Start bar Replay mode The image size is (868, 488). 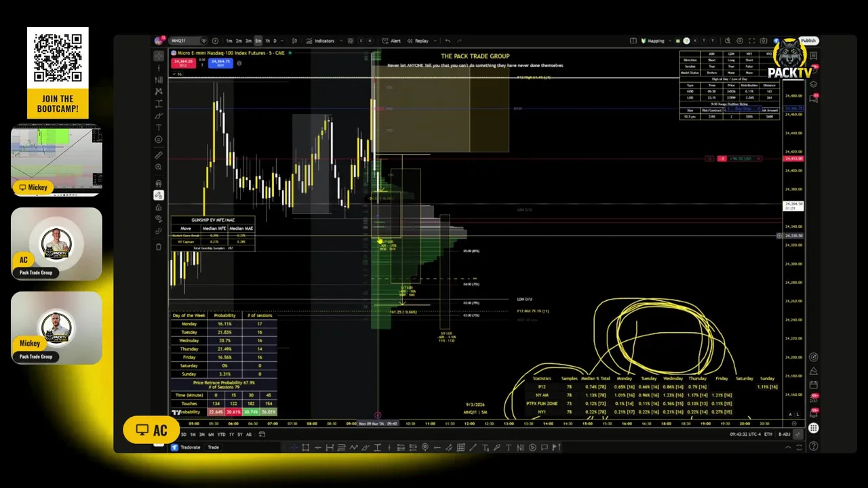[x=418, y=41]
